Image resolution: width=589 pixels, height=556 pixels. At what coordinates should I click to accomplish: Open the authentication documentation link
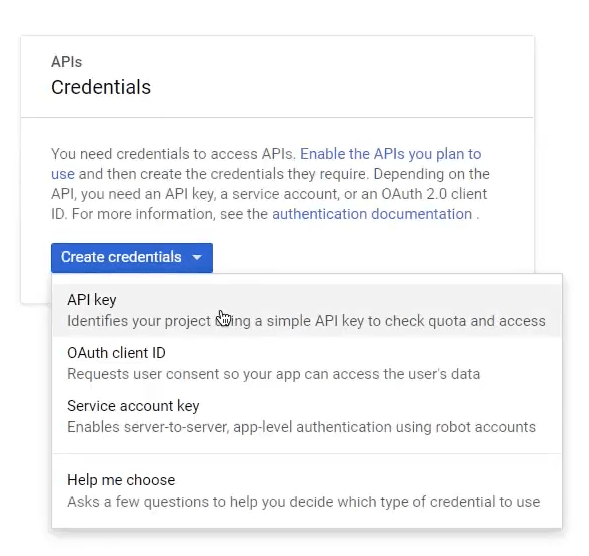372,214
